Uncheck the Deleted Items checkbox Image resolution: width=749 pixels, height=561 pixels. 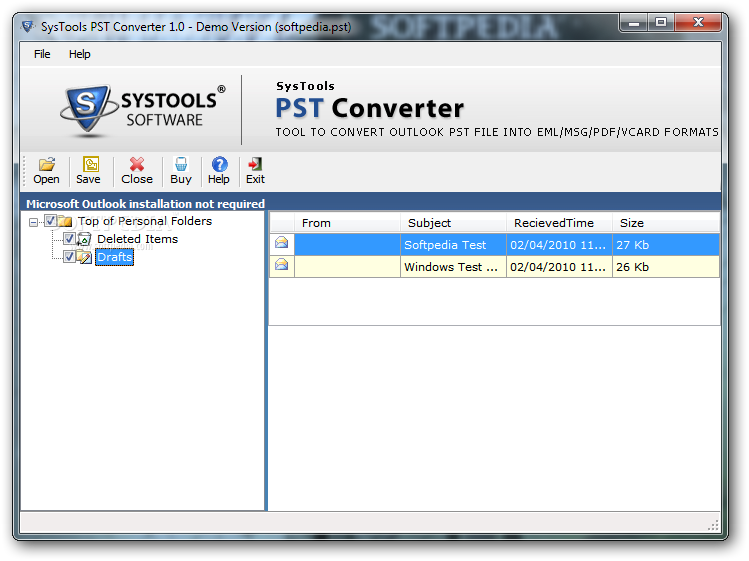click(69, 238)
